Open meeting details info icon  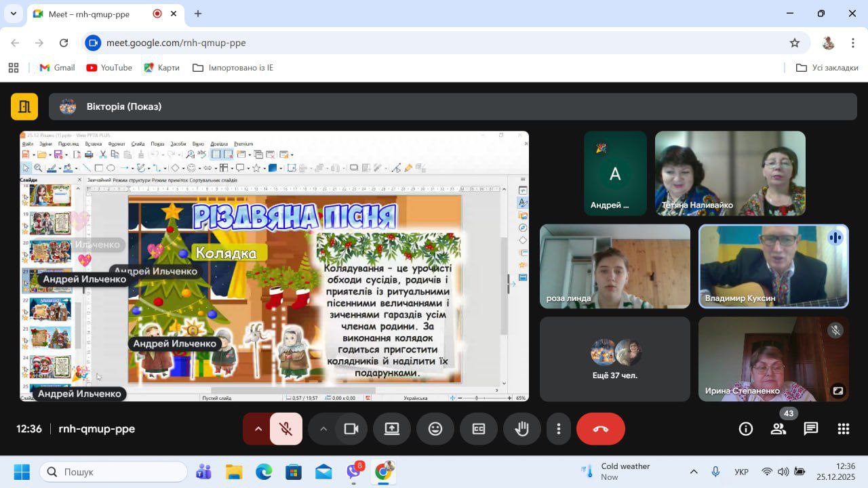(x=745, y=429)
